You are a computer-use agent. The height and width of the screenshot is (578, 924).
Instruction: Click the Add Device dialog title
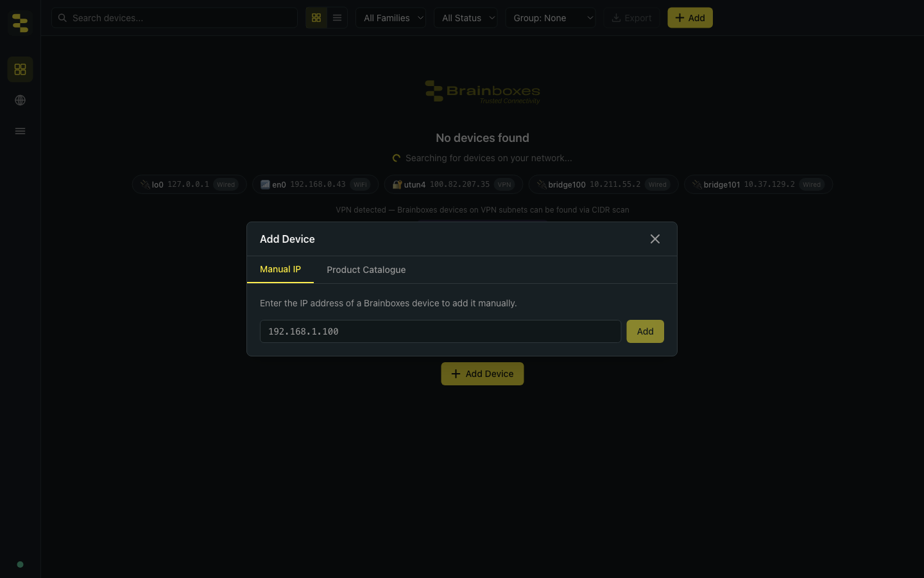[287, 239]
